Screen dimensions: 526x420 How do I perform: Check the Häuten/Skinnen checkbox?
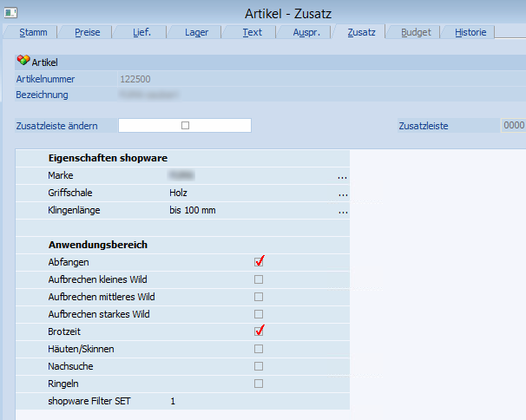(x=259, y=349)
